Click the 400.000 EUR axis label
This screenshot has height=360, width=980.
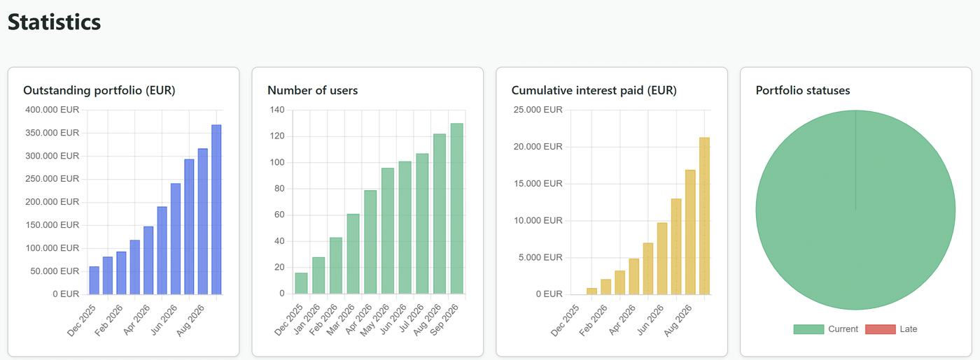pos(52,110)
